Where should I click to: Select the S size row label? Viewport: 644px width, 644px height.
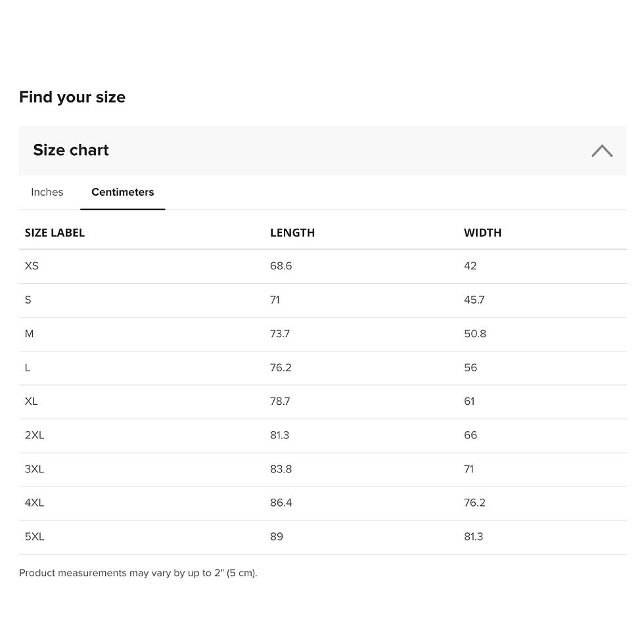pyautogui.click(x=28, y=300)
